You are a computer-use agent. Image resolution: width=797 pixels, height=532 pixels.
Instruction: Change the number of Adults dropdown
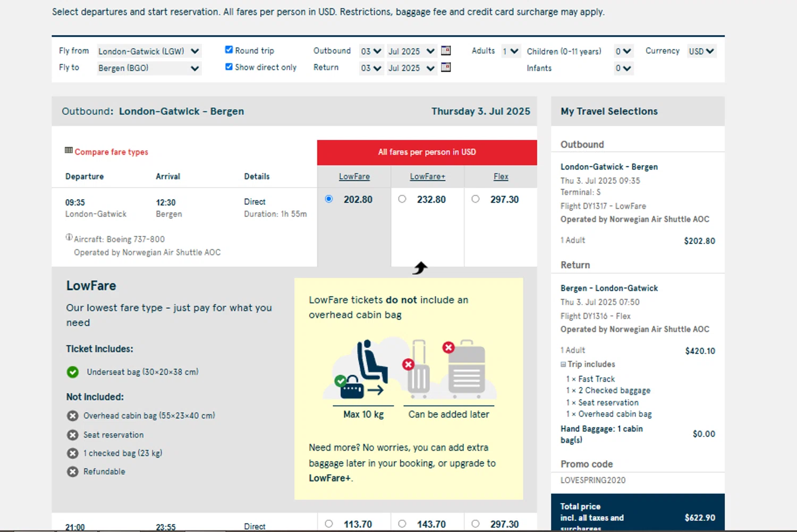click(511, 51)
